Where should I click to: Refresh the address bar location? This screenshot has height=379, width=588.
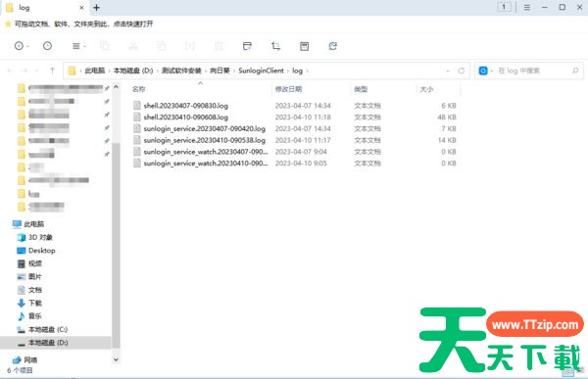(461, 71)
